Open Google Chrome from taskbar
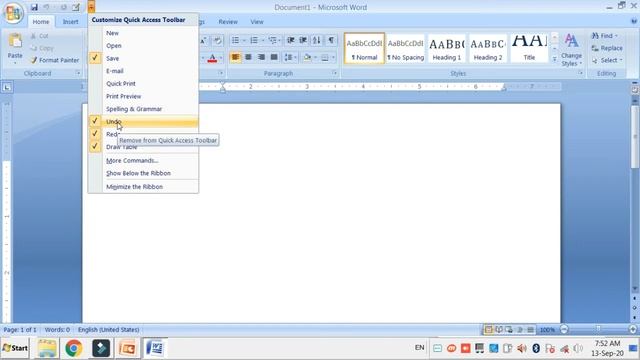This screenshot has height=360, width=640. pos(73,348)
